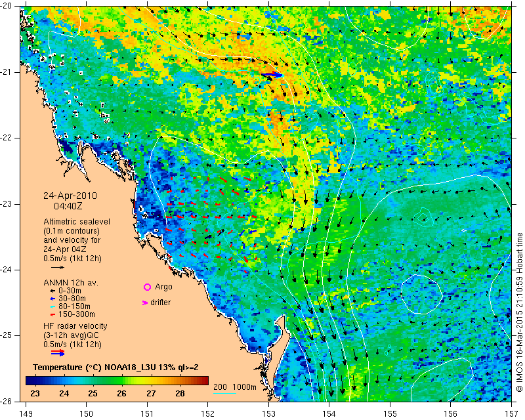
Task: Click the 'Argo' legend label
Action: tap(163, 287)
